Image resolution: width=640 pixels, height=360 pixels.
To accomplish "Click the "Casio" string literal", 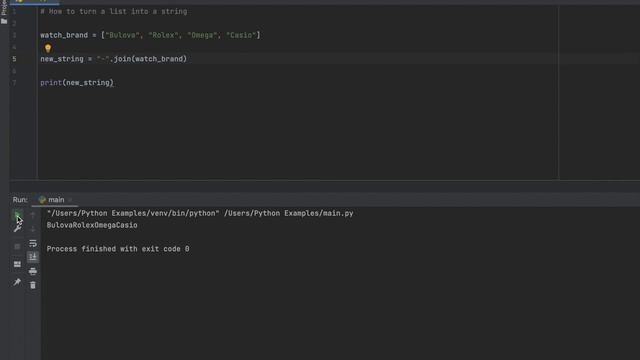I will pos(241,36).
